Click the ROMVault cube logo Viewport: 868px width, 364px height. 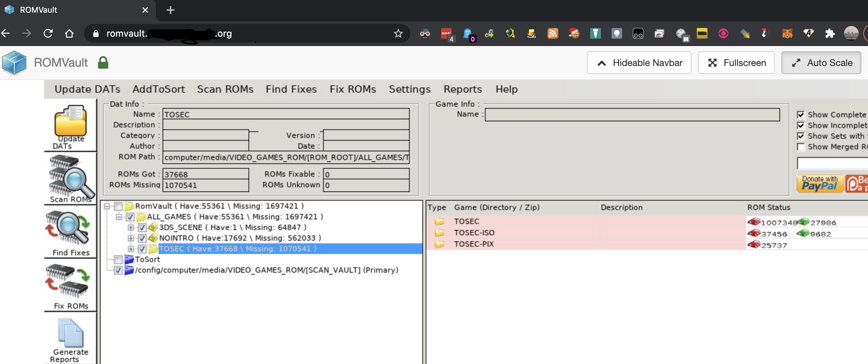[x=14, y=62]
